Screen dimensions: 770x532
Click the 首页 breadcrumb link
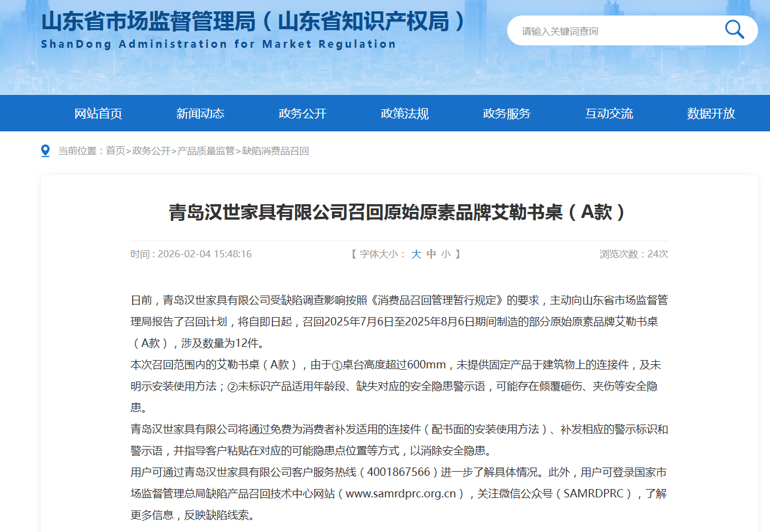[x=116, y=151]
